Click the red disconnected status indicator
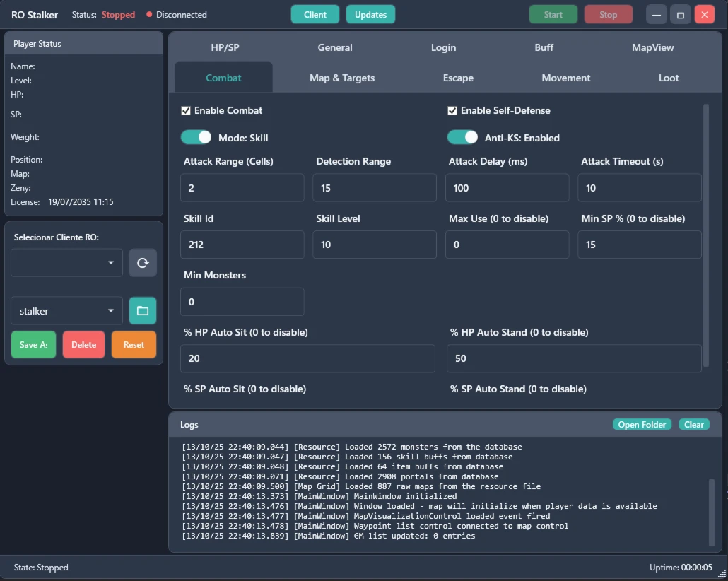The height and width of the screenshot is (581, 728). [149, 15]
